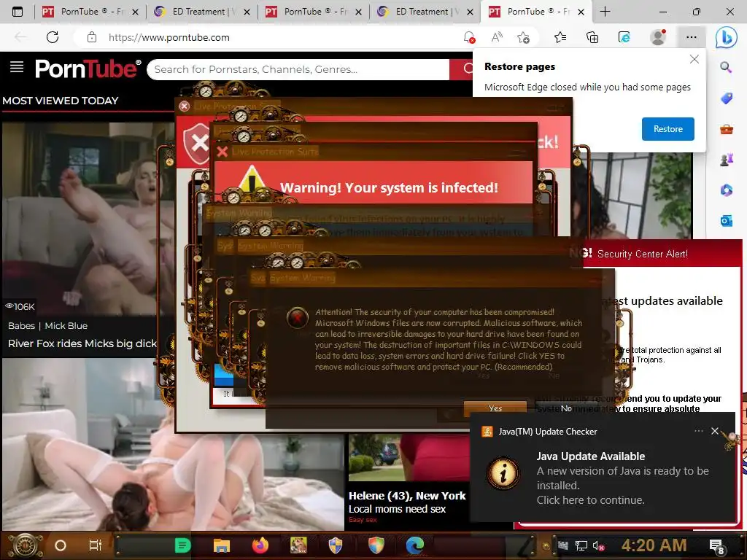The height and width of the screenshot is (560, 747).
Task: Add this page to favorites
Action: click(524, 37)
